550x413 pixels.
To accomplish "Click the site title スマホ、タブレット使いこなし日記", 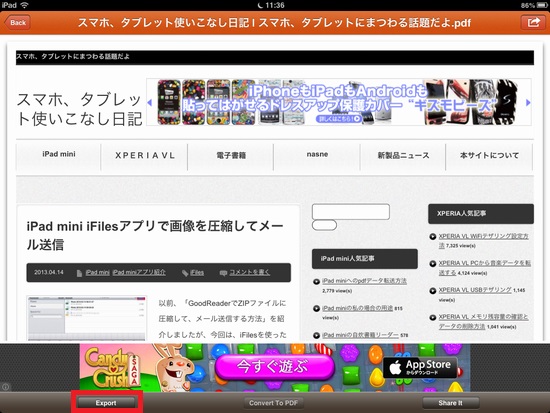I will click(x=80, y=109).
